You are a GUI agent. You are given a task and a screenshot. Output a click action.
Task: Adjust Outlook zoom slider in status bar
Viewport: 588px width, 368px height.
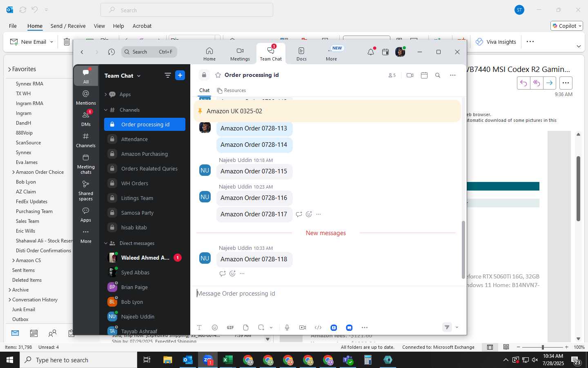(x=543, y=347)
